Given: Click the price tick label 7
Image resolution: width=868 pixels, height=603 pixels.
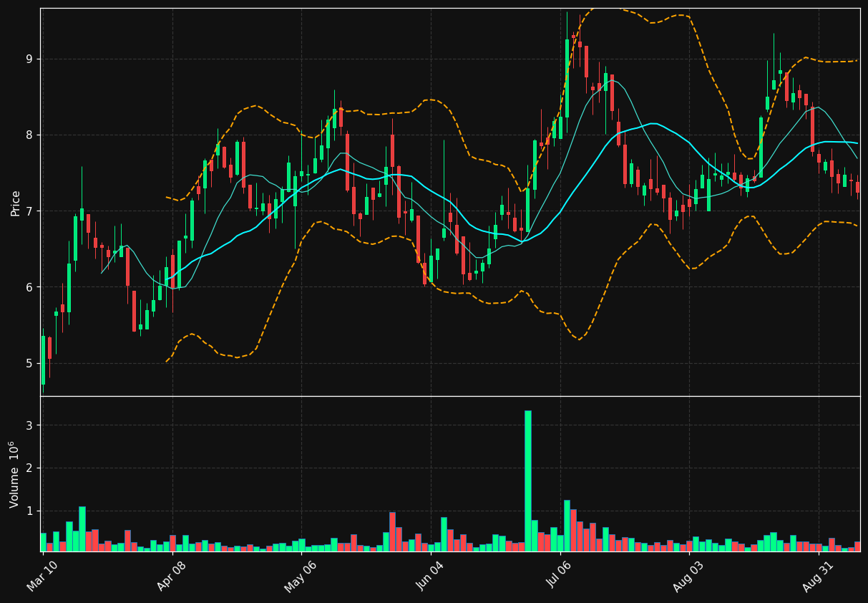Looking at the screenshot, I should click(x=31, y=211).
